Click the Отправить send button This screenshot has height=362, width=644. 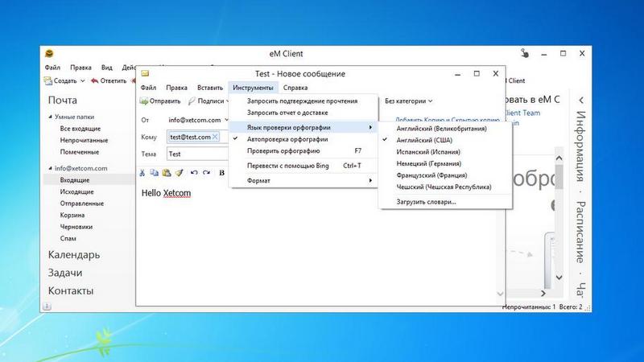pyautogui.click(x=160, y=101)
